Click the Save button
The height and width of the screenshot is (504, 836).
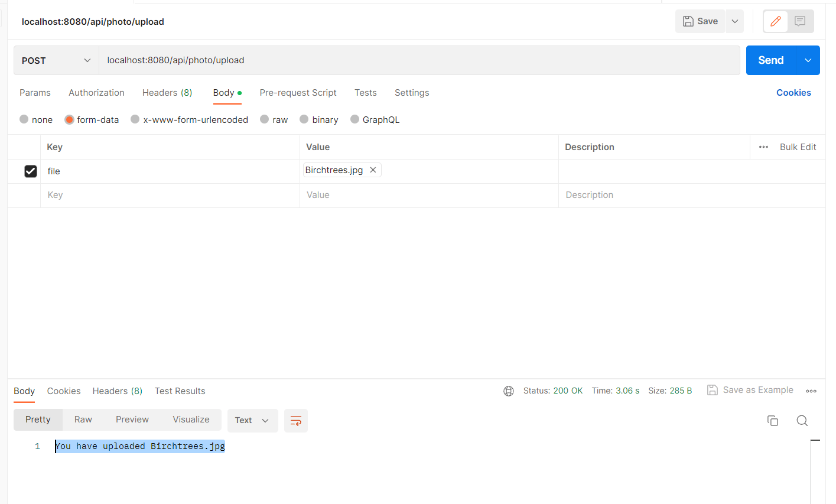pos(701,21)
